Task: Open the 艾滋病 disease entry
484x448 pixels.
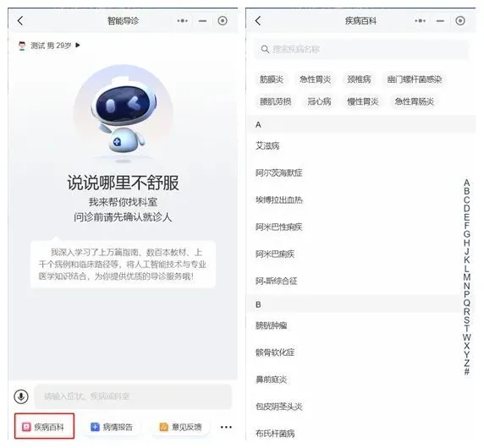Action: point(267,145)
